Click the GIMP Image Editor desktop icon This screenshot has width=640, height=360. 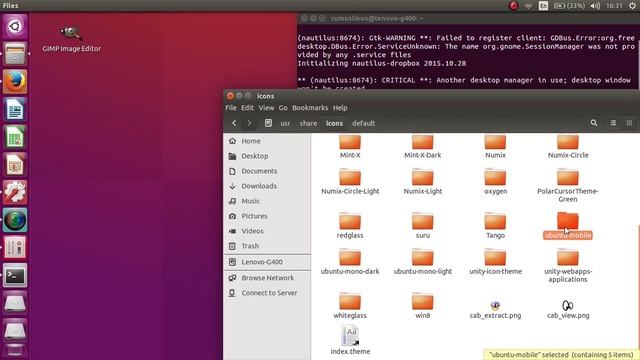[x=71, y=39]
